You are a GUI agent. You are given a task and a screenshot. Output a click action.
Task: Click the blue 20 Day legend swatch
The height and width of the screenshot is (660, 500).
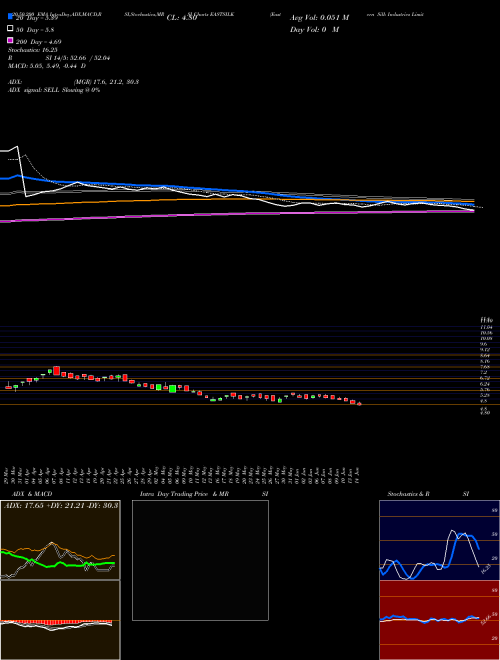[x=10, y=17]
